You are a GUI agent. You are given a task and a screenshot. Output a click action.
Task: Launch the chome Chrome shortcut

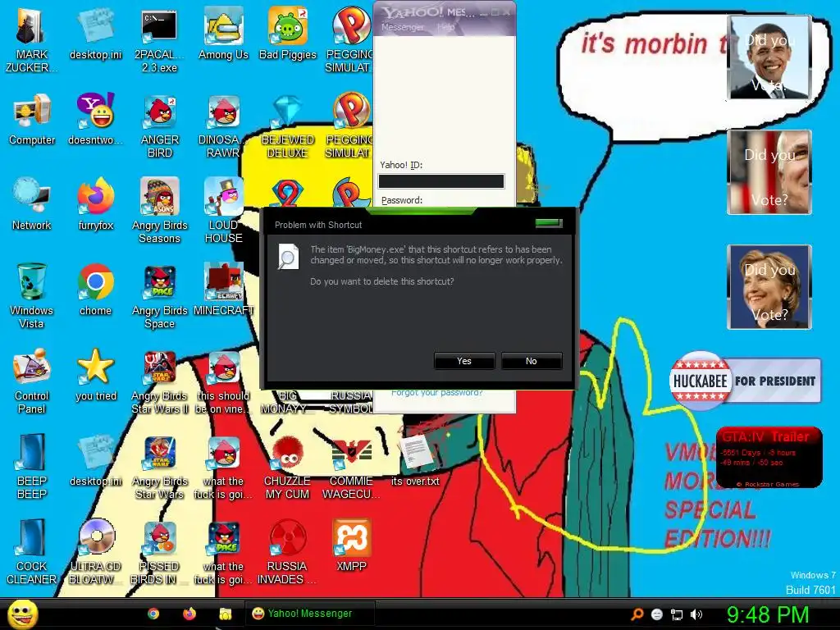95,290
